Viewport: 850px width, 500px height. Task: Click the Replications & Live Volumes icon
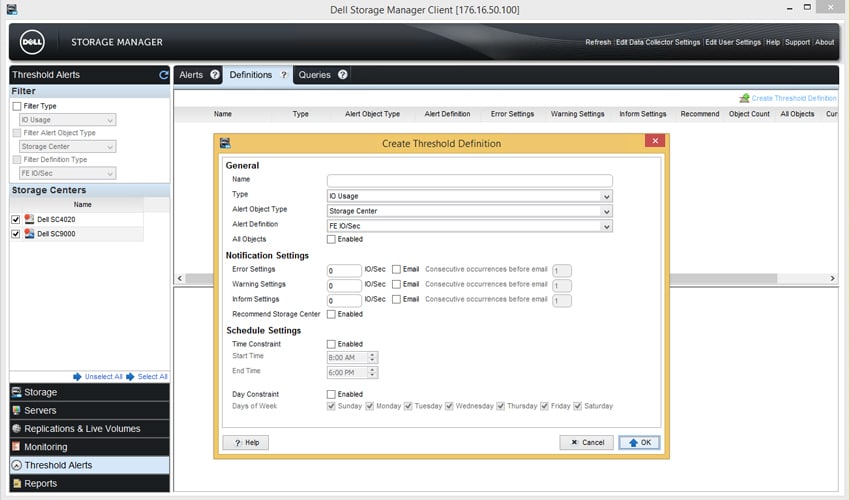17,428
